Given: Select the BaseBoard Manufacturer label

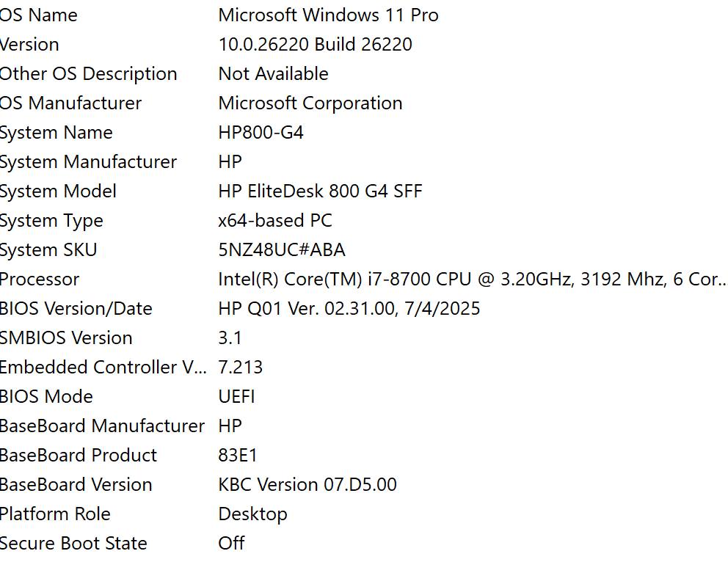Looking at the screenshot, I should point(102,426).
